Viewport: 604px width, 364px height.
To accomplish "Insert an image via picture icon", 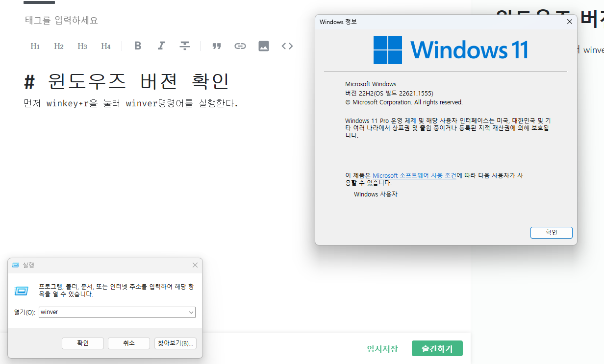I will click(x=264, y=46).
